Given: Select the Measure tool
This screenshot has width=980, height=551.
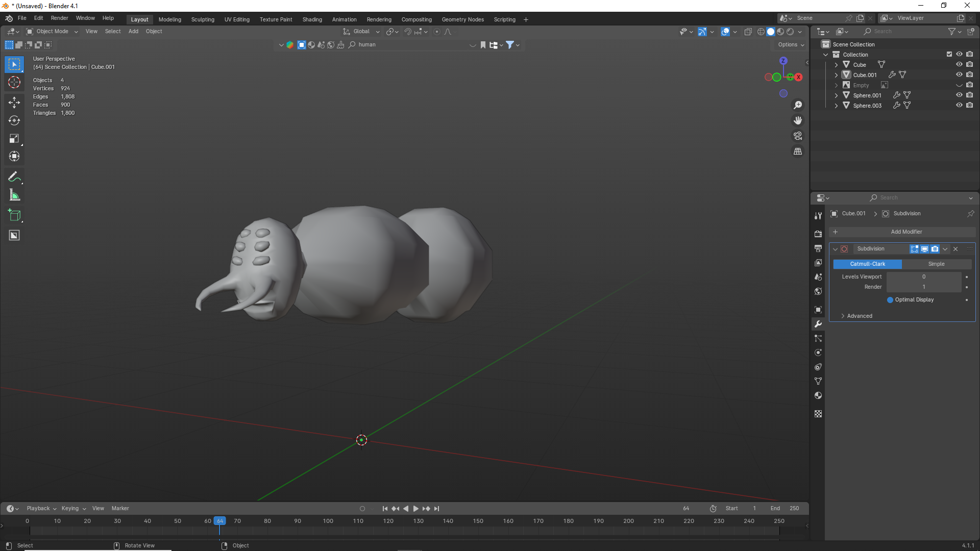Looking at the screenshot, I should point(14,195).
